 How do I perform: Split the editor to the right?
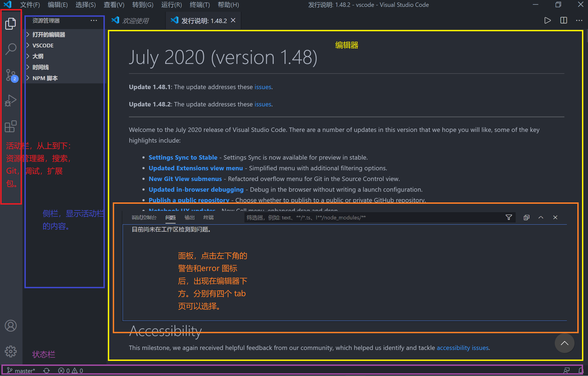click(564, 21)
